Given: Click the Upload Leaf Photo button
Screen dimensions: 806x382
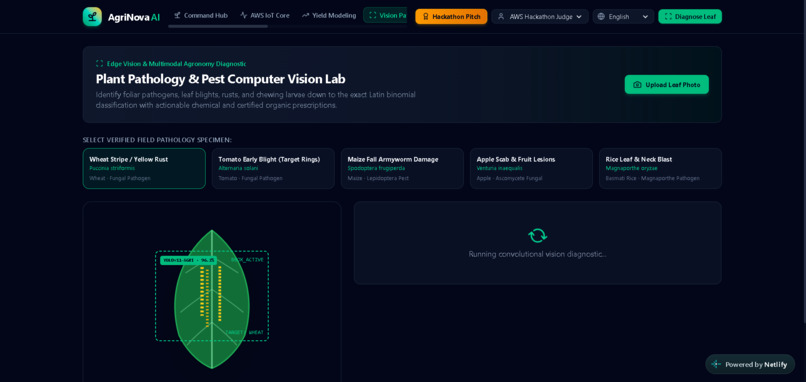Looking at the screenshot, I should coord(667,84).
